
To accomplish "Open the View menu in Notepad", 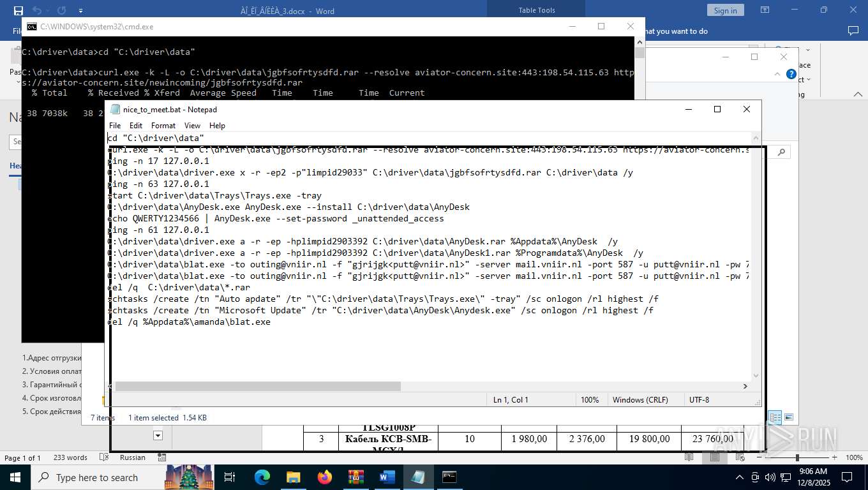I will [x=192, y=126].
